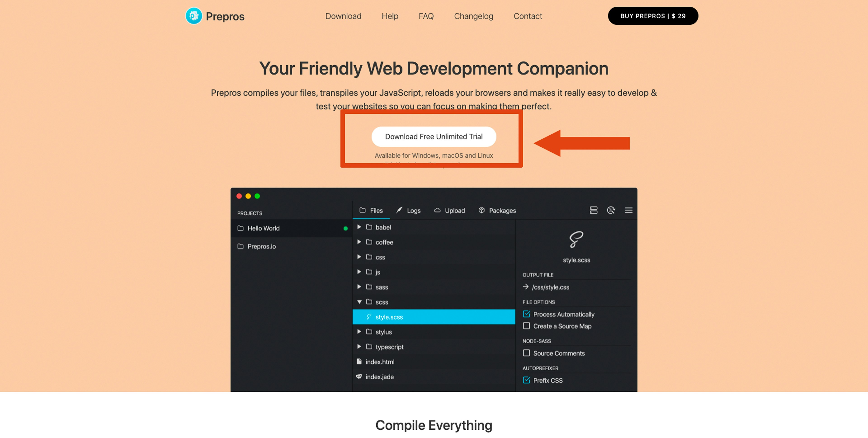Image resolution: width=868 pixels, height=438 pixels.
Task: Click the Prepros.io folder icon
Action: coord(240,246)
